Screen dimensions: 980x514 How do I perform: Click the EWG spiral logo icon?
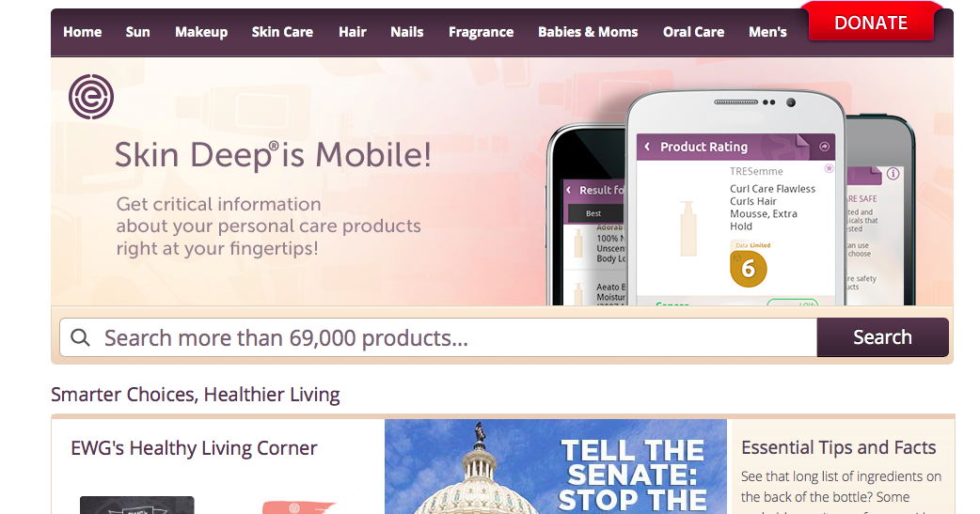pyautogui.click(x=91, y=97)
